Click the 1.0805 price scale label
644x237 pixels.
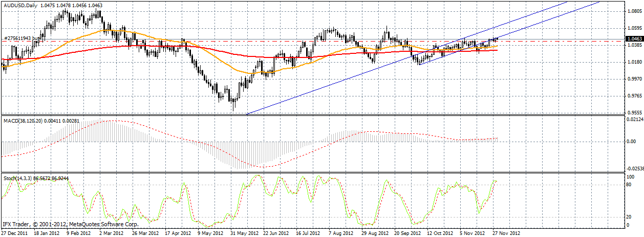coord(635,11)
